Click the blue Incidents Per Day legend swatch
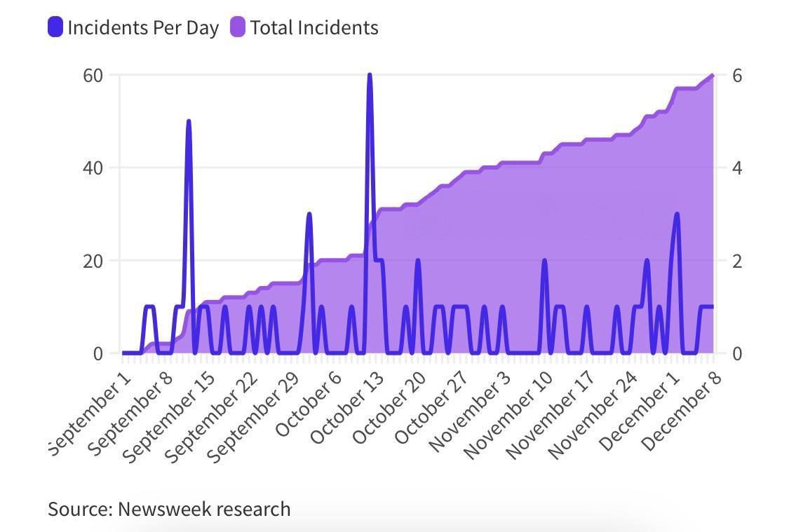Viewport: 789px width, 532px height. pyautogui.click(x=55, y=28)
